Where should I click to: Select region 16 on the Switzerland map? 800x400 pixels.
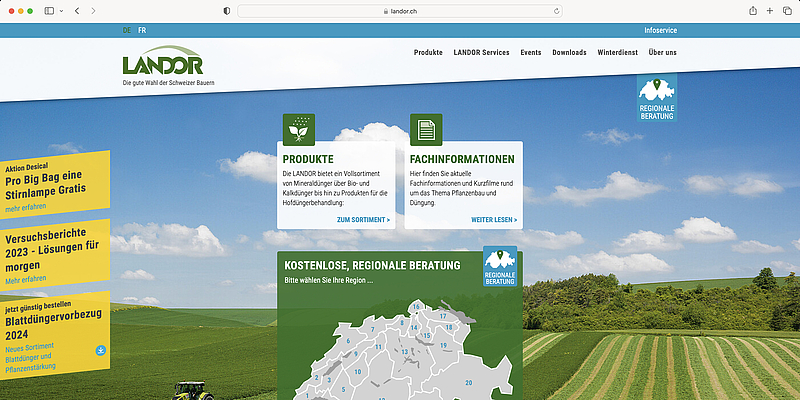tap(415, 307)
